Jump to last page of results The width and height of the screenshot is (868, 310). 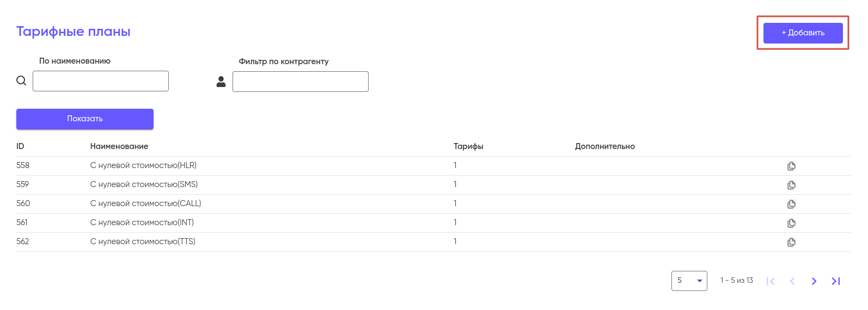pyautogui.click(x=835, y=281)
